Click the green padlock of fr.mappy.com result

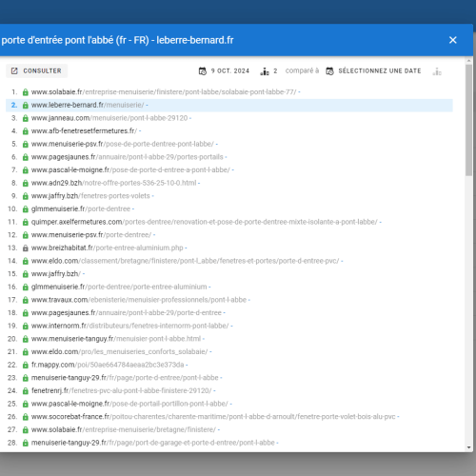tap(26, 365)
